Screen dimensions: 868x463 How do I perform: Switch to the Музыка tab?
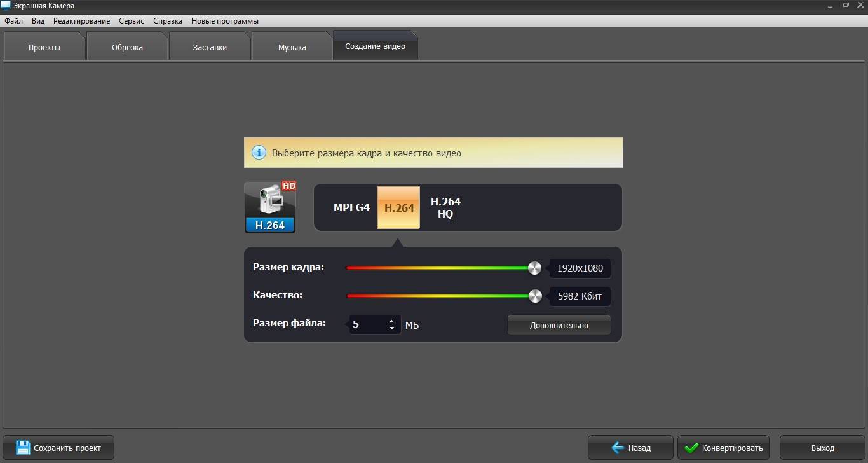292,48
